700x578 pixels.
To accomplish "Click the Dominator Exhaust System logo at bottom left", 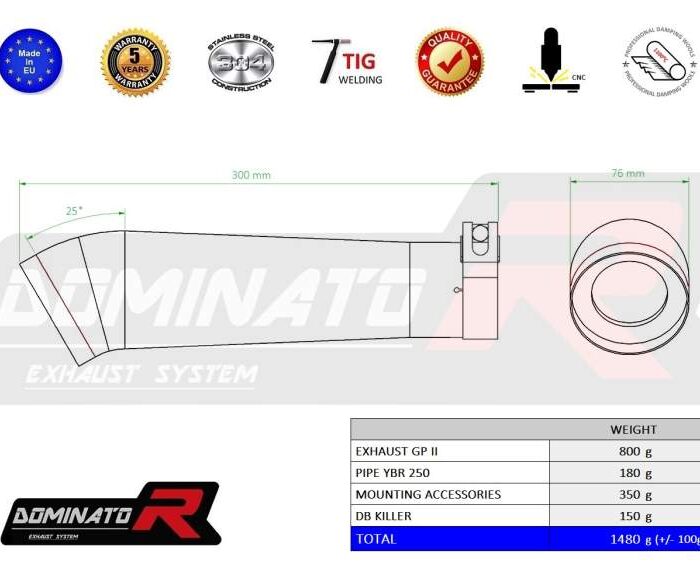I will pyautogui.click(x=110, y=516).
